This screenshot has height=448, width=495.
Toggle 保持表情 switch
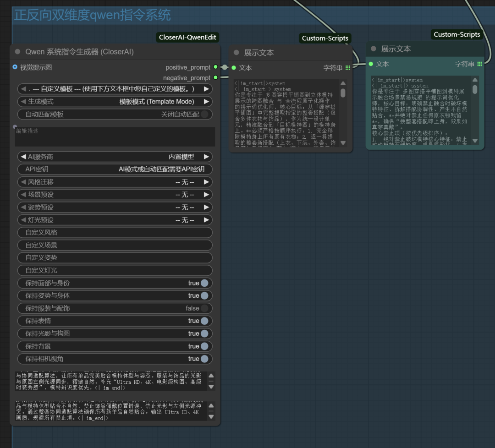(204, 321)
